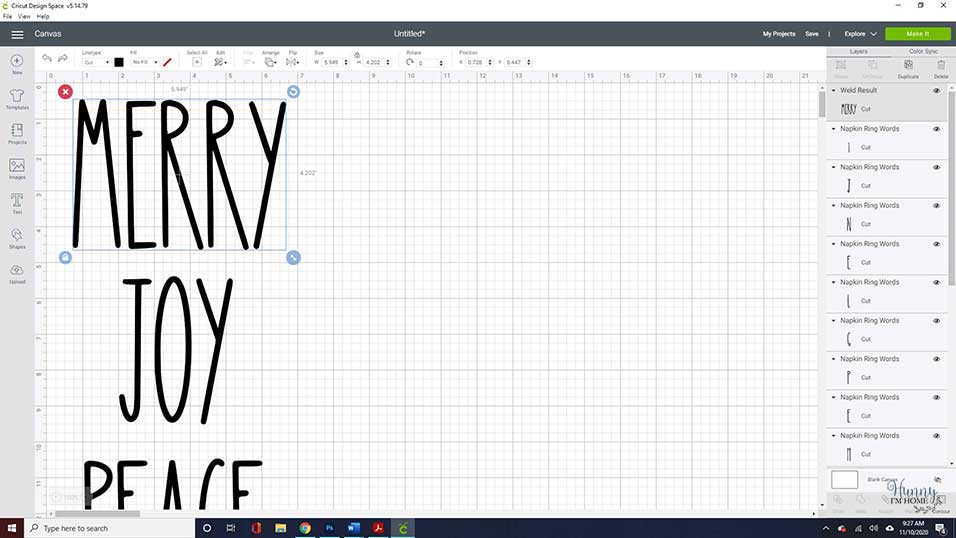Redo the last undone action

(x=63, y=59)
